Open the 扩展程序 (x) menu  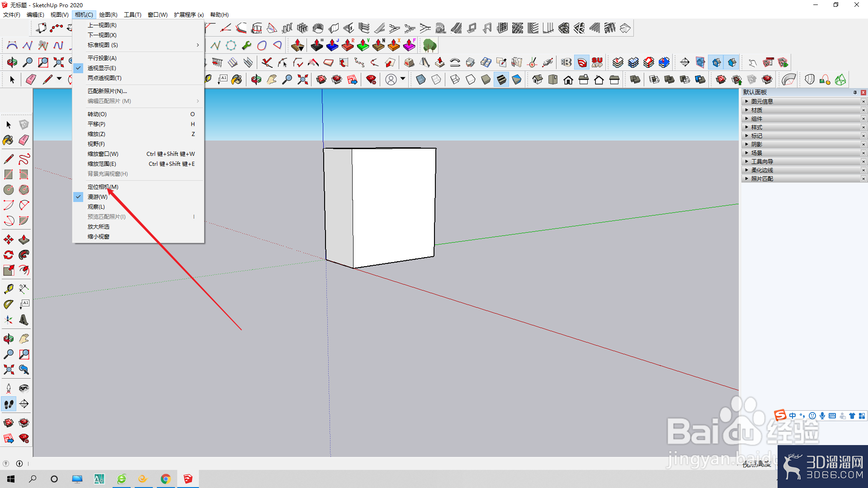[189, 15]
